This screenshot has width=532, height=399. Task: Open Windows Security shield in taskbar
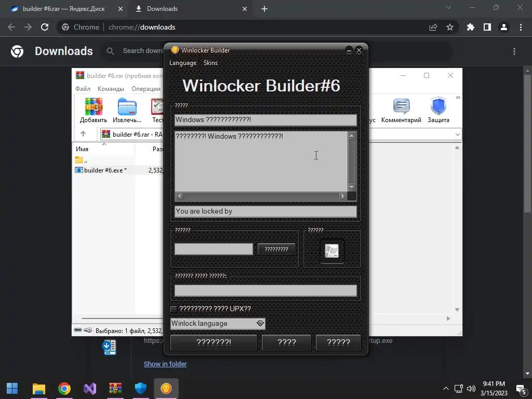pos(140,389)
